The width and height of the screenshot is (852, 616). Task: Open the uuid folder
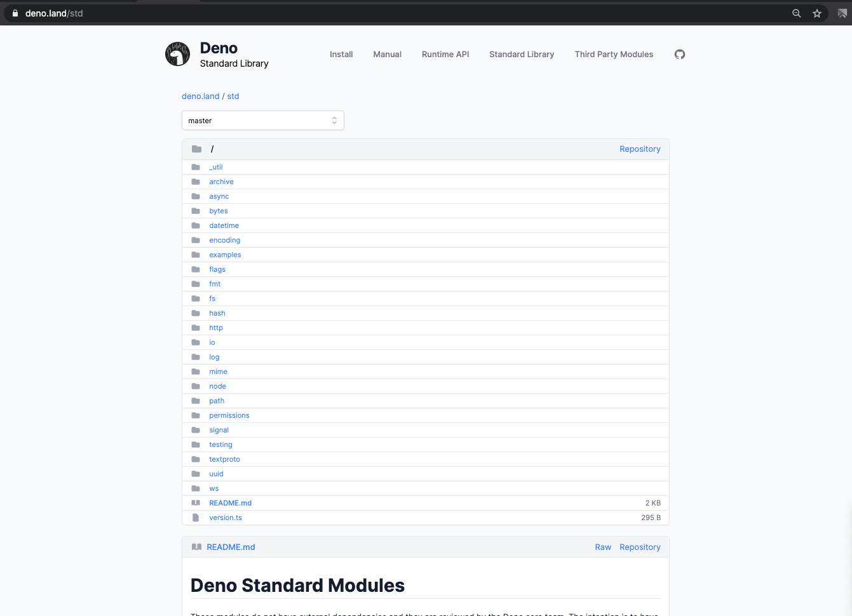click(x=217, y=474)
